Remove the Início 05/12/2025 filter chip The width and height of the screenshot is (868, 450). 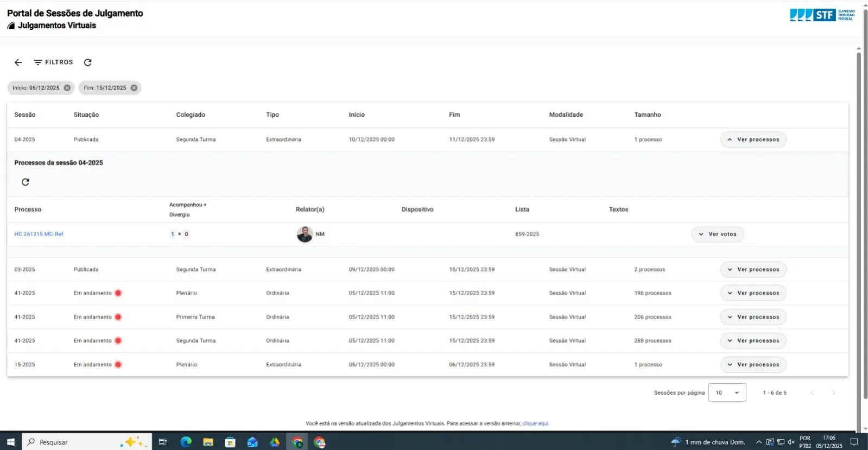(67, 88)
